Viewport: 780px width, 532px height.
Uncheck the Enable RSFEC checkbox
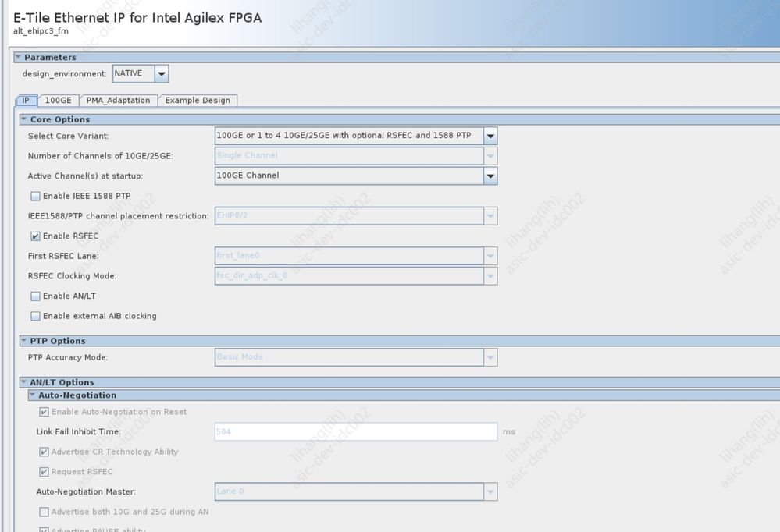click(35, 236)
